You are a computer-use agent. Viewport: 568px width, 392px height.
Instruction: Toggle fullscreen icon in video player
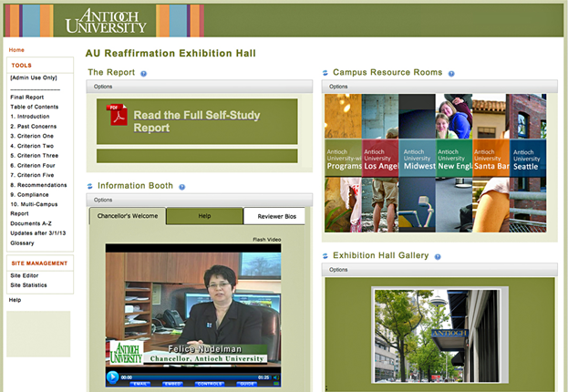click(x=276, y=384)
